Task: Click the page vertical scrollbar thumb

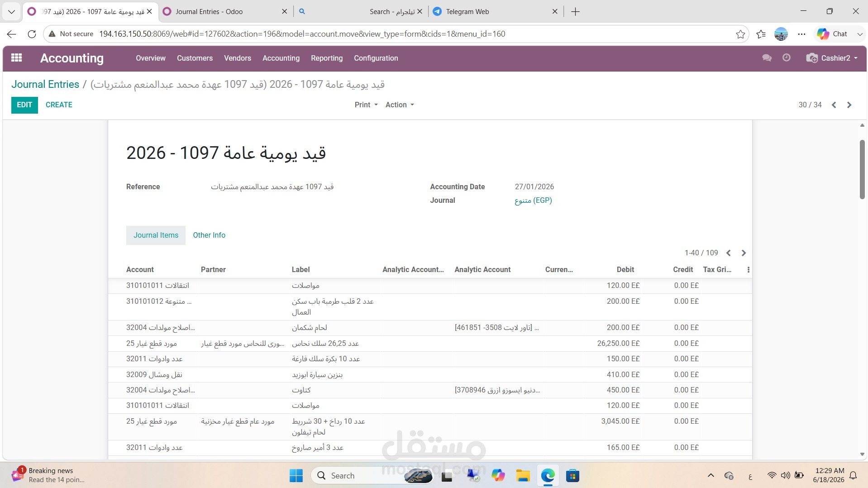Action: click(862, 170)
